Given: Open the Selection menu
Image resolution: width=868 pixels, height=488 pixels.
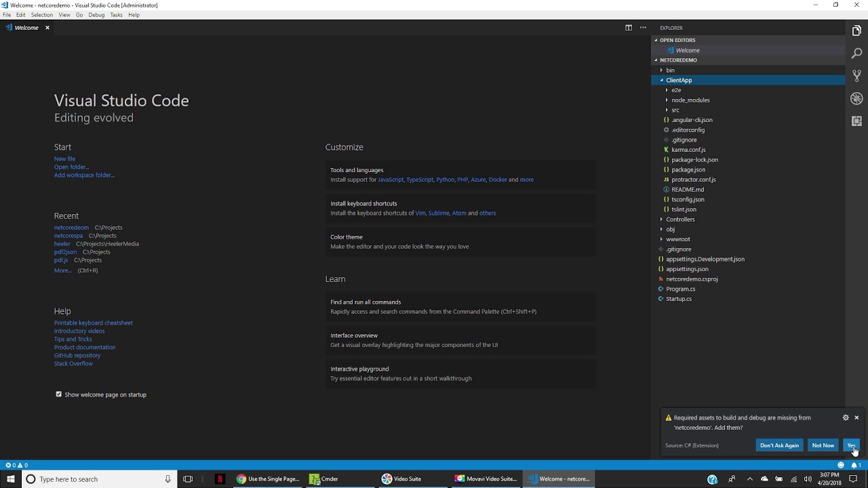Looking at the screenshot, I should 41,15.
